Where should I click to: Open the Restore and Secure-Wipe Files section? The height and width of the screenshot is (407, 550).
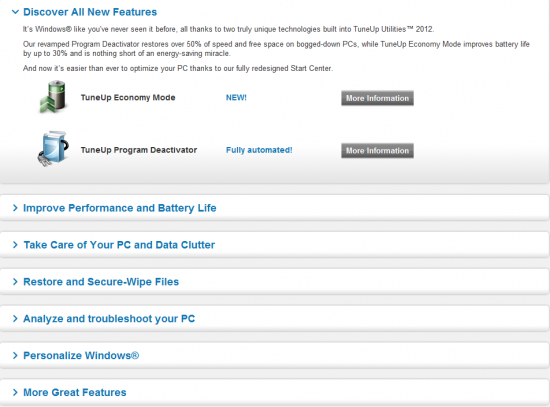click(101, 282)
